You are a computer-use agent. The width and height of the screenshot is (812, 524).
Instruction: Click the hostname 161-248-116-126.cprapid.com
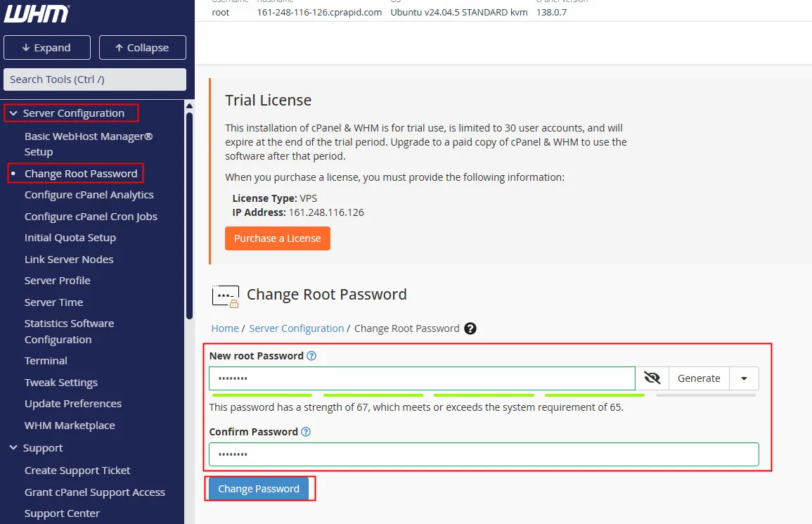point(319,13)
